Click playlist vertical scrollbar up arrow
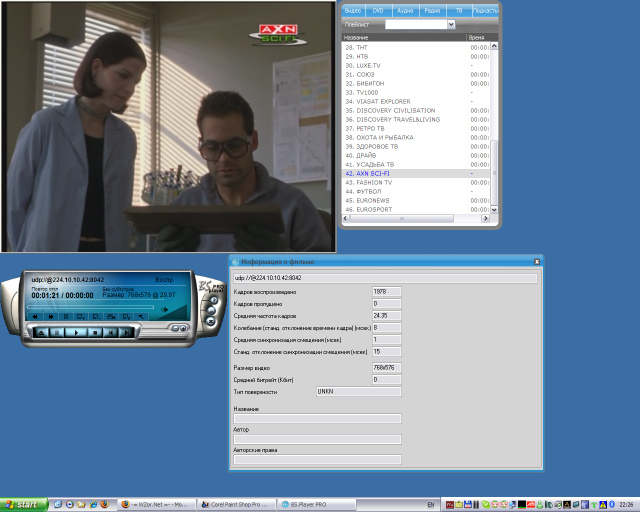 click(494, 46)
